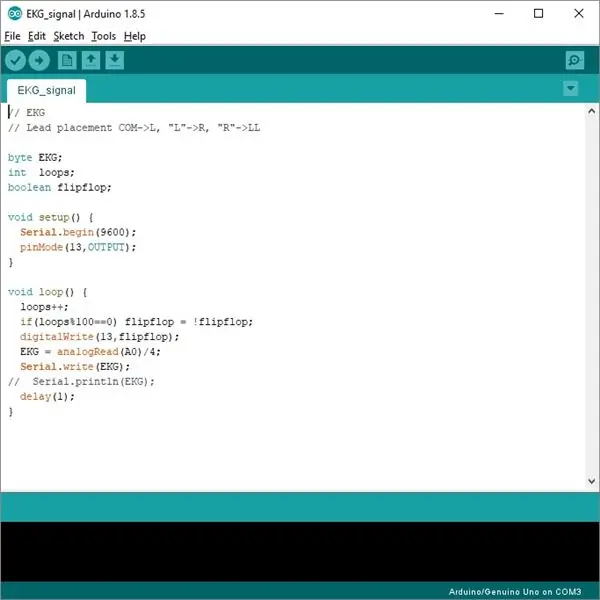Open the Sketch menu
Viewport: 600px width, 600px height.
click(x=68, y=36)
